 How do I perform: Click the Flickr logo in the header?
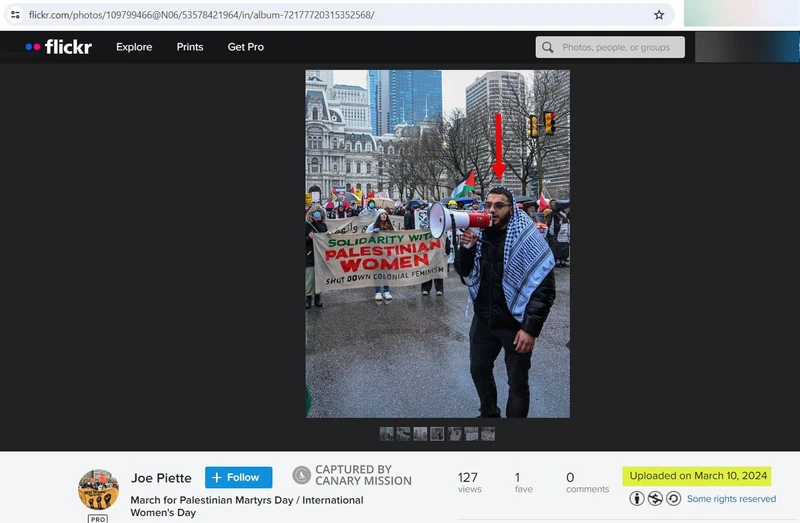click(x=59, y=47)
